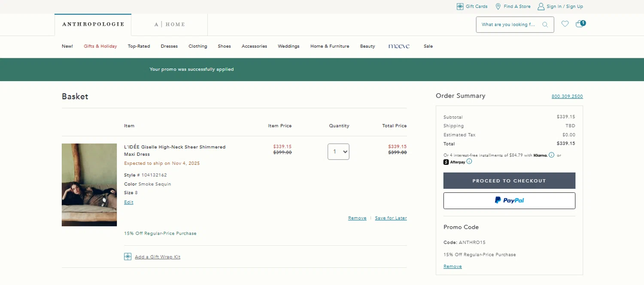Viewport: 644px width, 285px height.
Task: Click the Gift Cards icon
Action: tap(460, 6)
